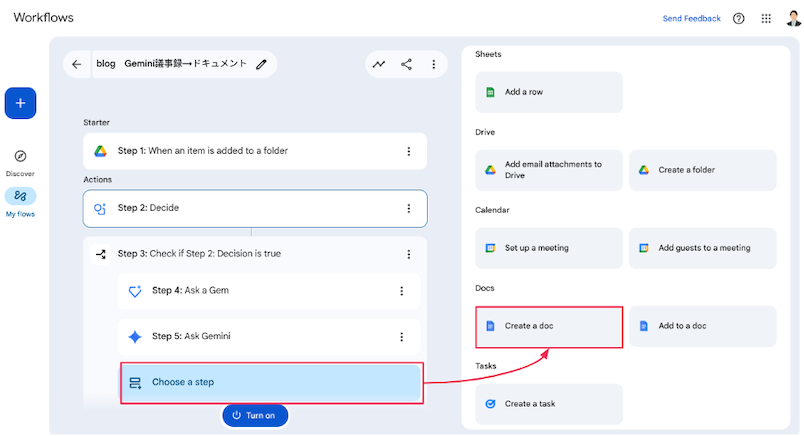Image resolution: width=804 pixels, height=436 pixels.
Task: Open the account profile avatar
Action: [x=793, y=18]
